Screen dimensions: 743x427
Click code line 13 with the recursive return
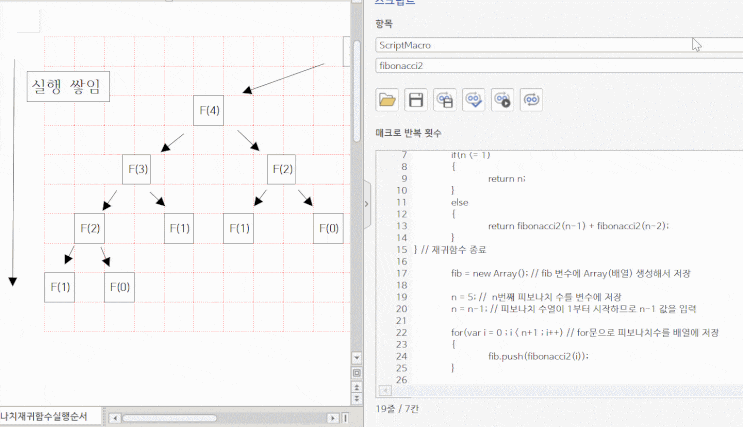coord(578,226)
